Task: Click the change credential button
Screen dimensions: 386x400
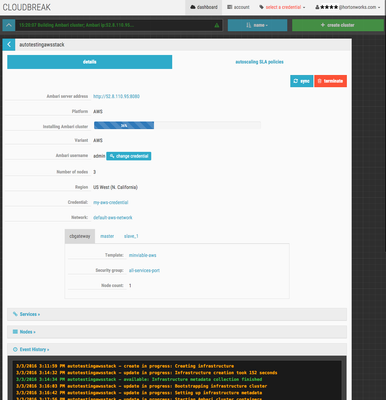Action: pyautogui.click(x=129, y=156)
